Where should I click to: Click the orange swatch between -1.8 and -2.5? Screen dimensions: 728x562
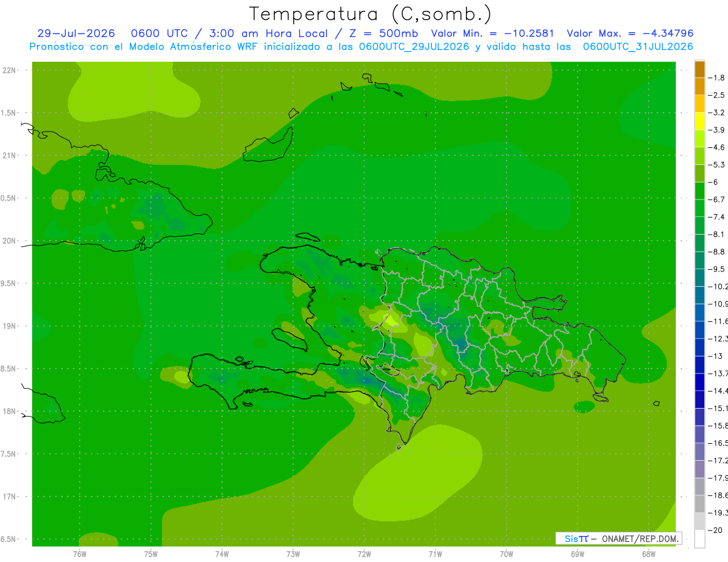[699, 86]
